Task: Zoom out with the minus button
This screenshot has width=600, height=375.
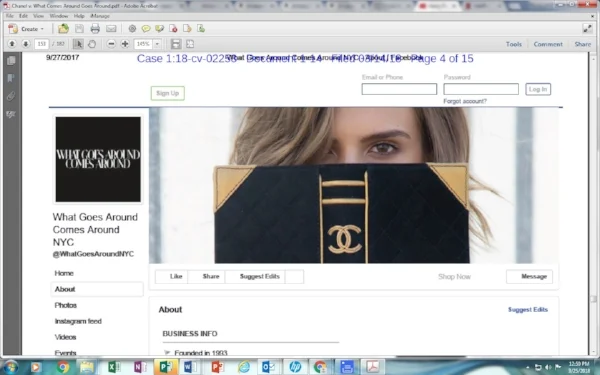Action: point(111,44)
